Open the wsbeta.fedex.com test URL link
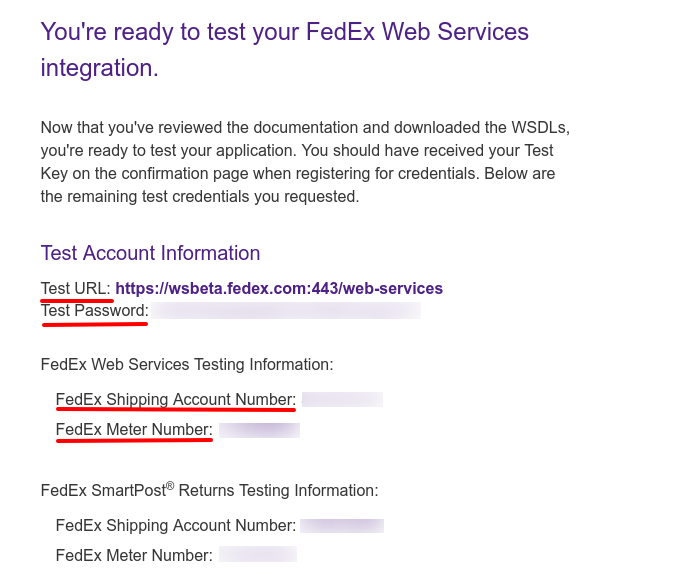 (278, 288)
